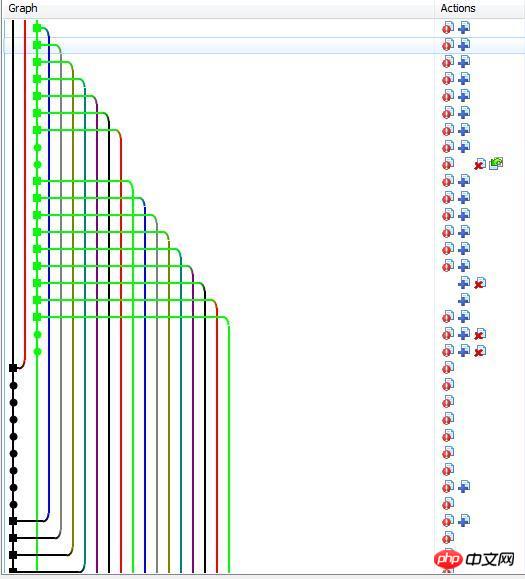Screen dimensions: 525x579
Task: Click the black square node where the gray line ends
Action: click(13, 538)
